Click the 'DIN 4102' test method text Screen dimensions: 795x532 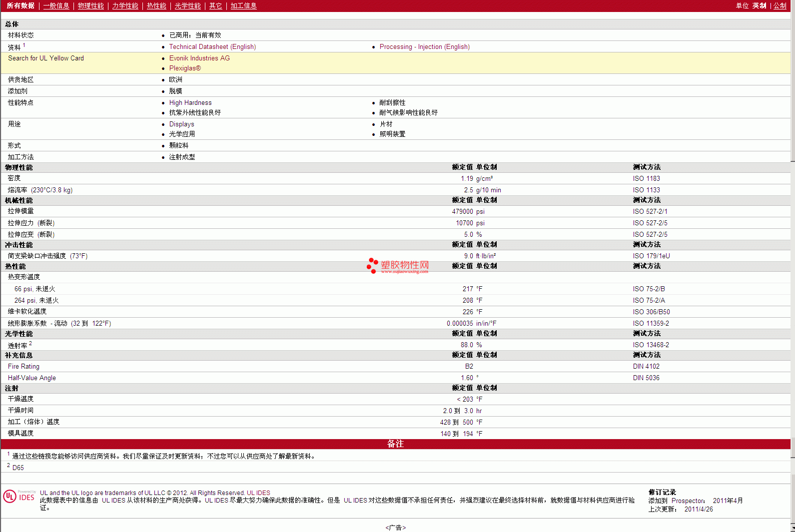646,366
